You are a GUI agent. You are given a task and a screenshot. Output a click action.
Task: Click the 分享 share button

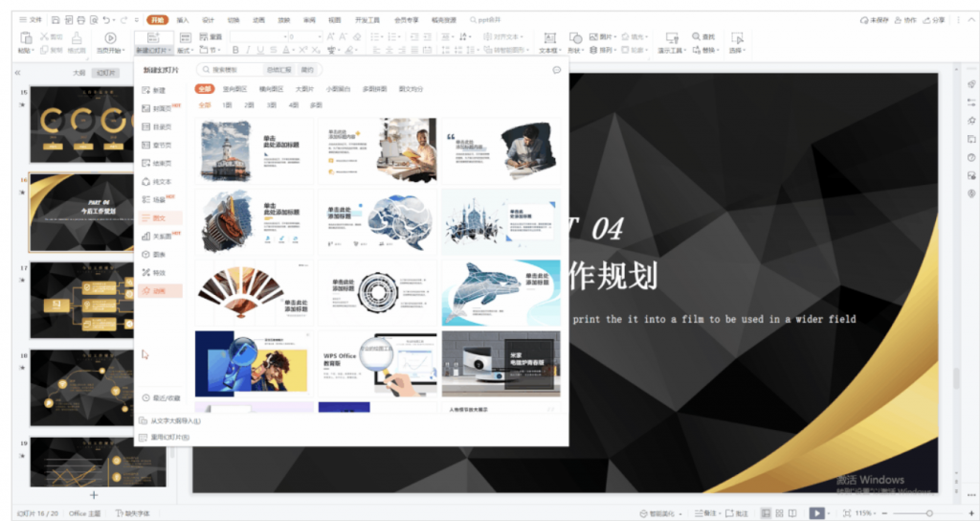point(934,20)
